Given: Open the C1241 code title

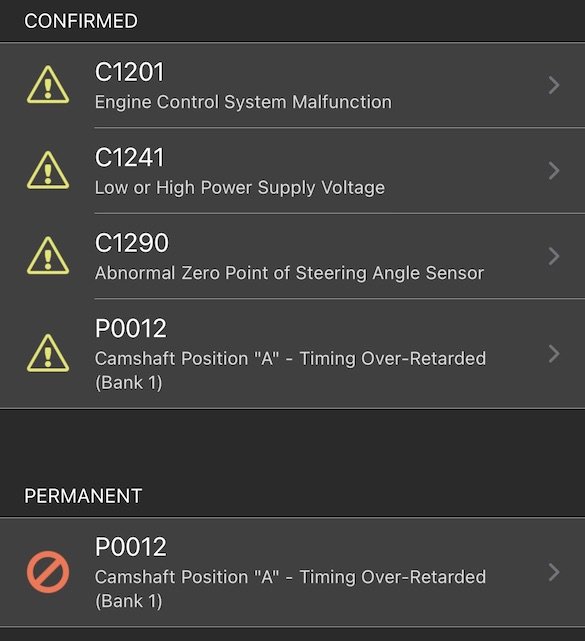Looking at the screenshot, I should pos(130,158).
